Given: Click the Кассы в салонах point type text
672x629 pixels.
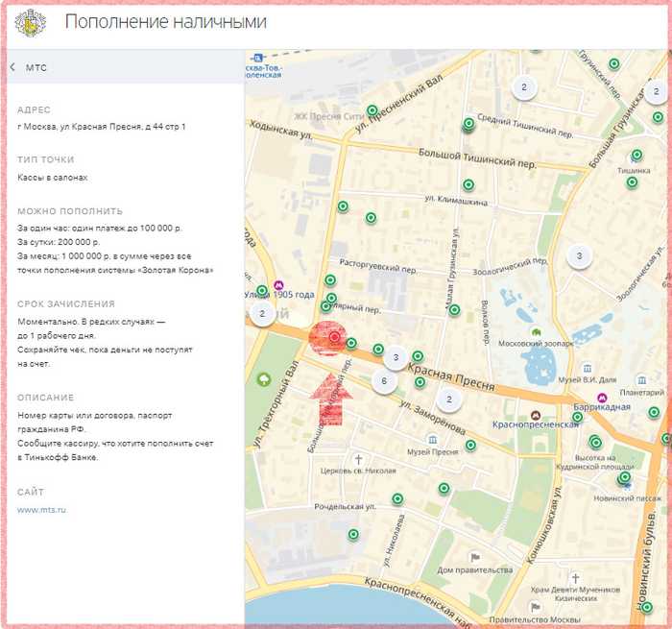Looking at the screenshot, I should 53,178.
